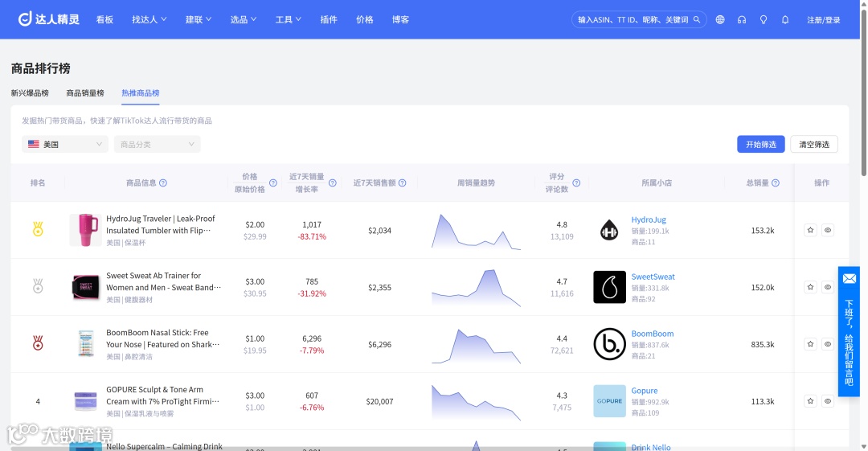
Task: Favorite the HydroJug Traveler row with the star icon
Action: (810, 230)
